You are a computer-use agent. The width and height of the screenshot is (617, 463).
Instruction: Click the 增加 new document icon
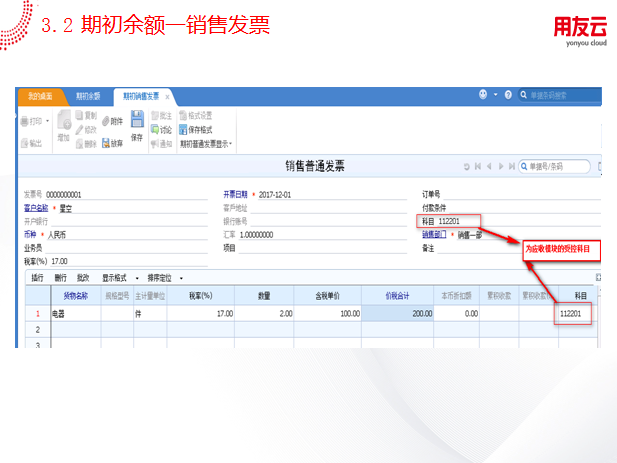pos(64,121)
